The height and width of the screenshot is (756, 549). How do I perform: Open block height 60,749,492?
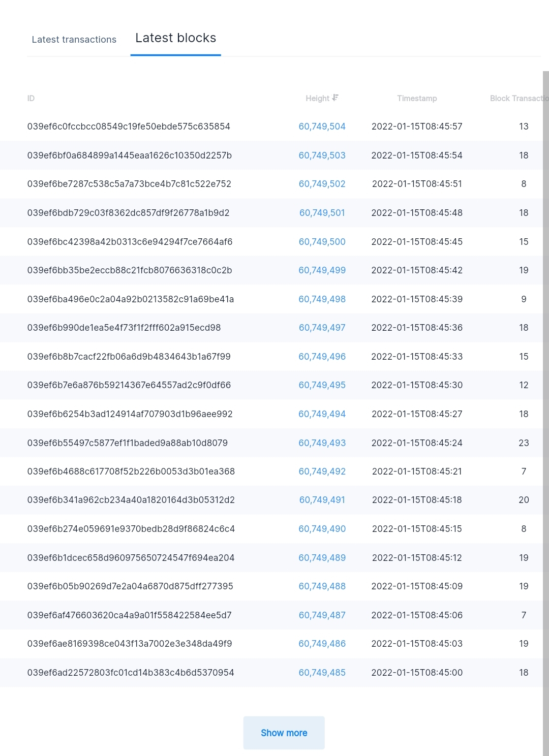pos(322,471)
